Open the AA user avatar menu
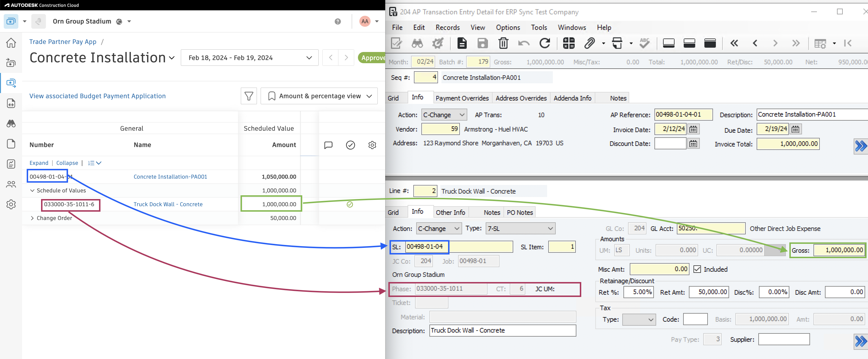The width and height of the screenshot is (868, 359). coord(365,22)
